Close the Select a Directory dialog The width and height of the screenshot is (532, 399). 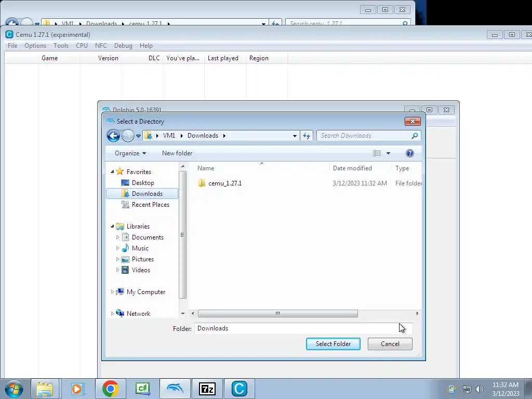click(x=413, y=122)
